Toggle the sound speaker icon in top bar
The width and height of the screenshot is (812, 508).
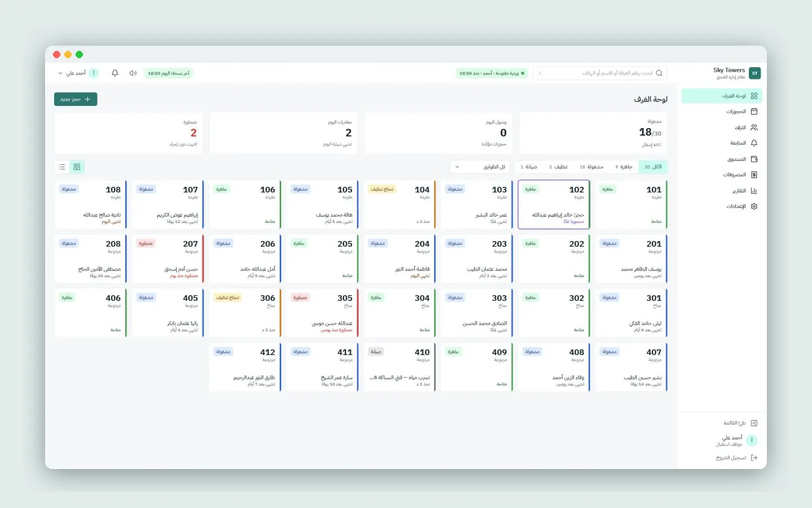pos(133,73)
